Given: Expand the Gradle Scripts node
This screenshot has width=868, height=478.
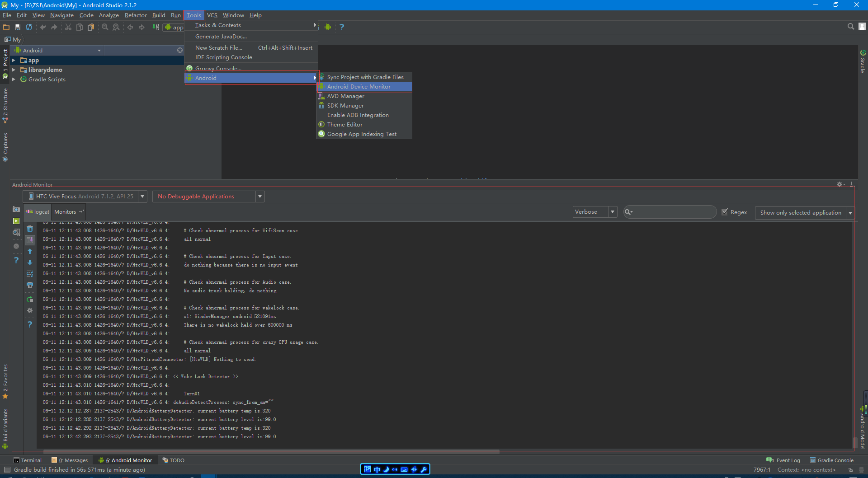Looking at the screenshot, I should (14, 80).
